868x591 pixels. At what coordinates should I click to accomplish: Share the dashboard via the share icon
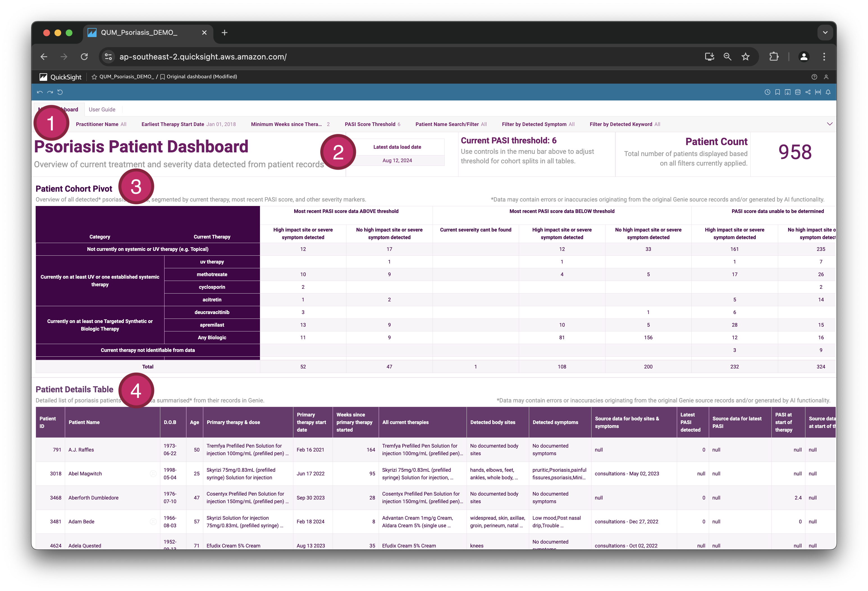(x=808, y=92)
